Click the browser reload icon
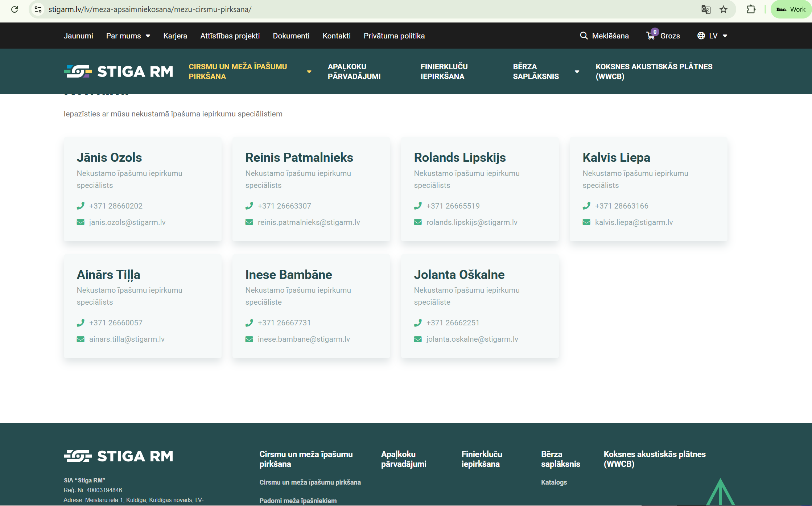 click(x=15, y=9)
